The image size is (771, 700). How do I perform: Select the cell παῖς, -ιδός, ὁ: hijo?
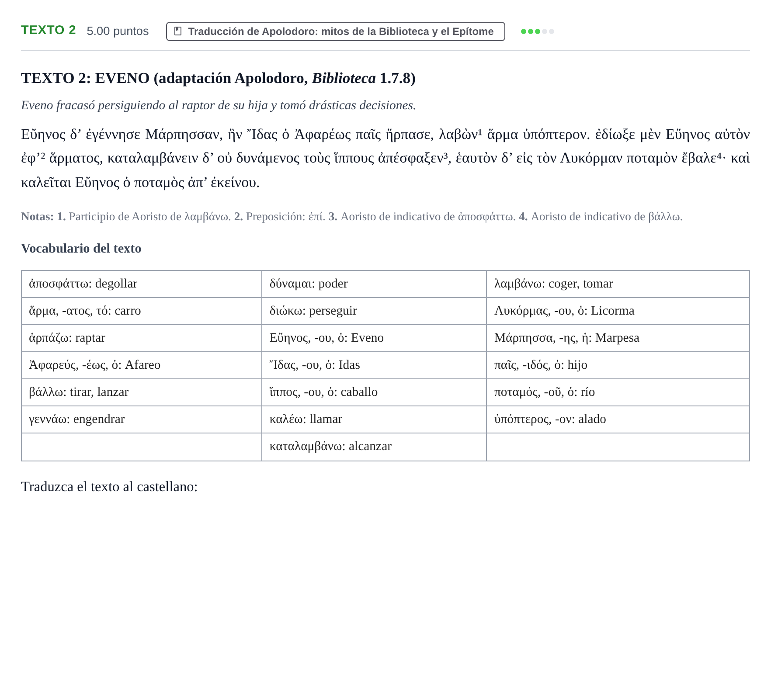618,365
